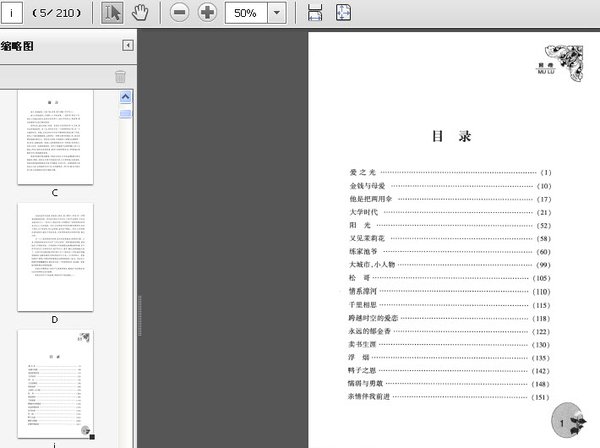Click the page number input box
The height and width of the screenshot is (448, 600).
point(13,13)
